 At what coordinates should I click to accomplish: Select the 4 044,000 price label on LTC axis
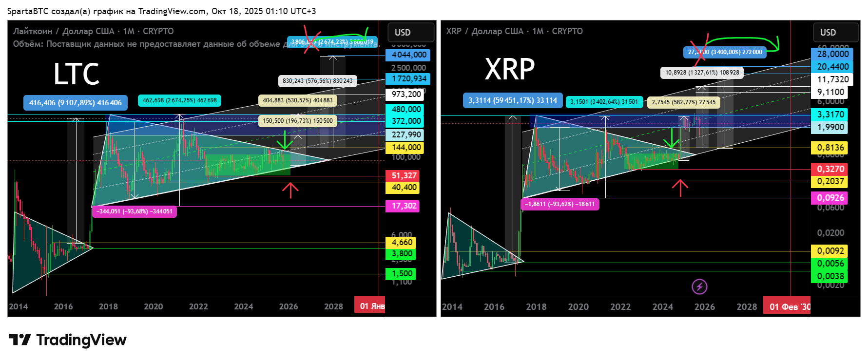pyautogui.click(x=408, y=55)
